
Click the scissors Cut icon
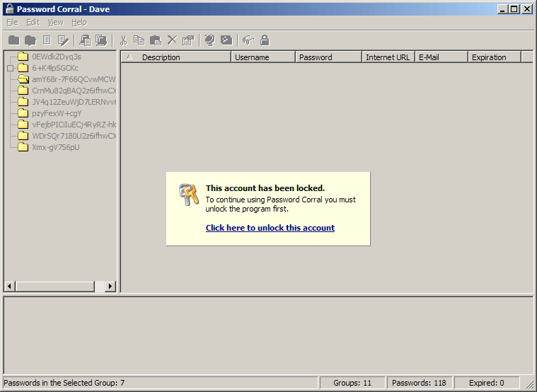click(x=123, y=40)
